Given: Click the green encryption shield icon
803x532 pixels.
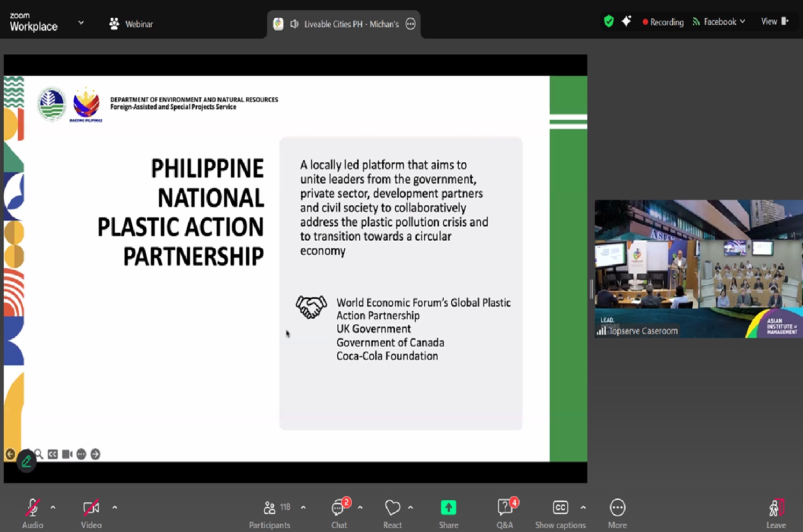Looking at the screenshot, I should (608, 21).
